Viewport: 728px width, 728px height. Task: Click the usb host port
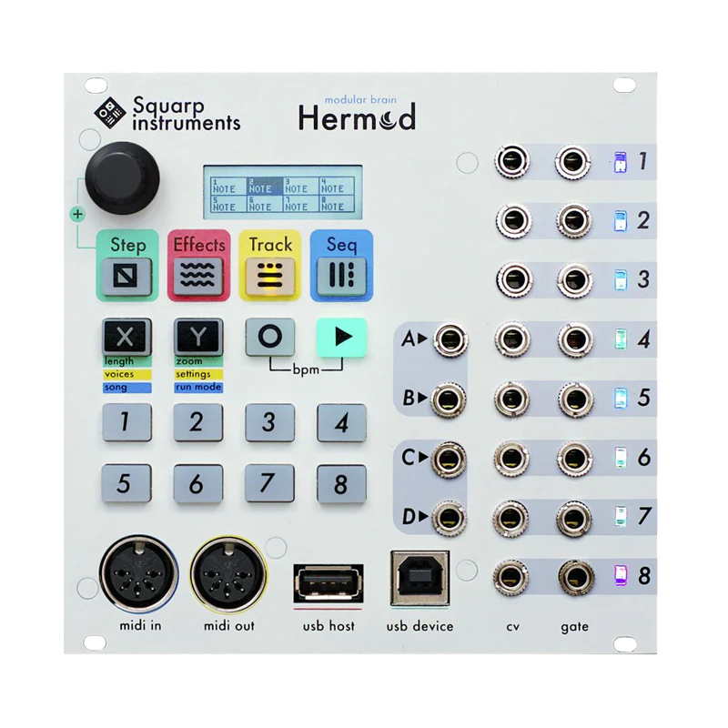329,583
